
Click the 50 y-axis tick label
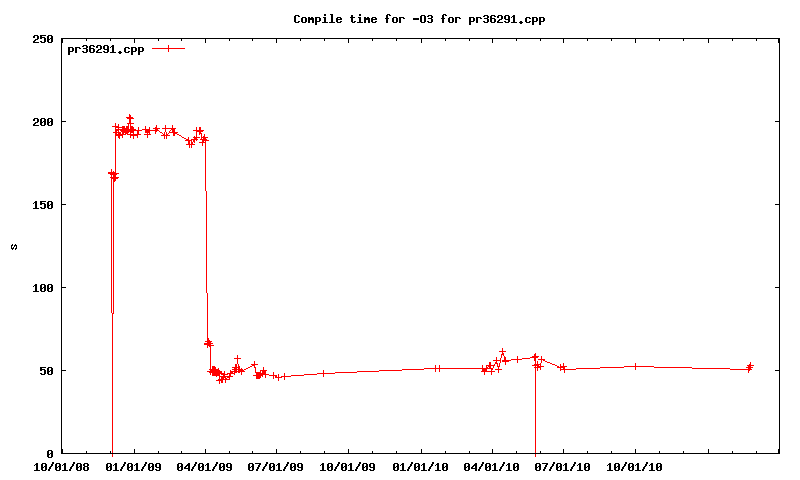(46, 371)
